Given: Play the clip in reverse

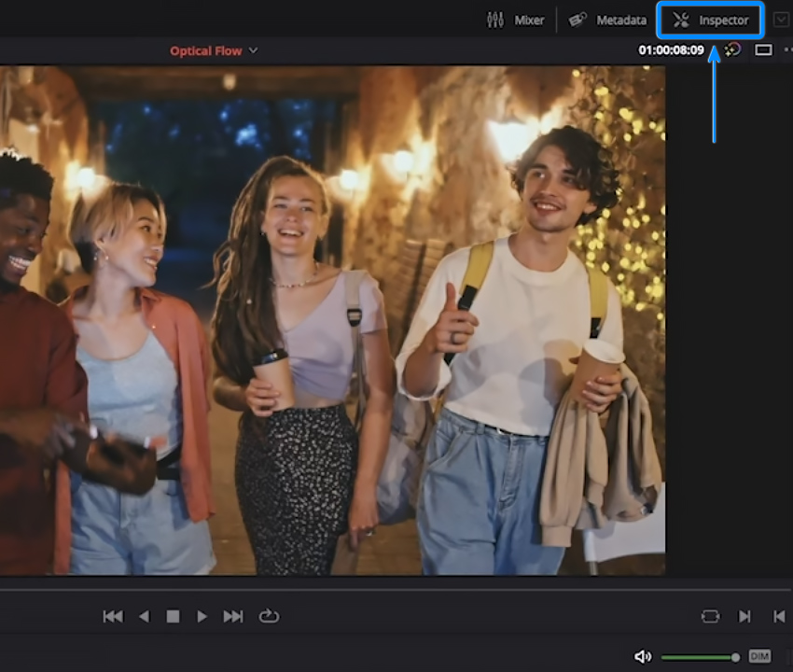Looking at the screenshot, I should [144, 616].
